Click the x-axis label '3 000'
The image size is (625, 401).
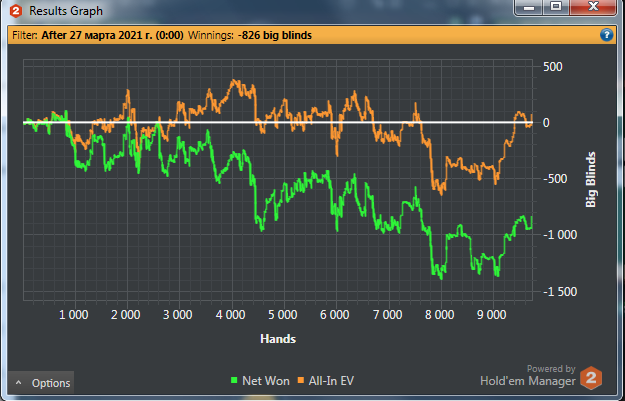pyautogui.click(x=178, y=315)
